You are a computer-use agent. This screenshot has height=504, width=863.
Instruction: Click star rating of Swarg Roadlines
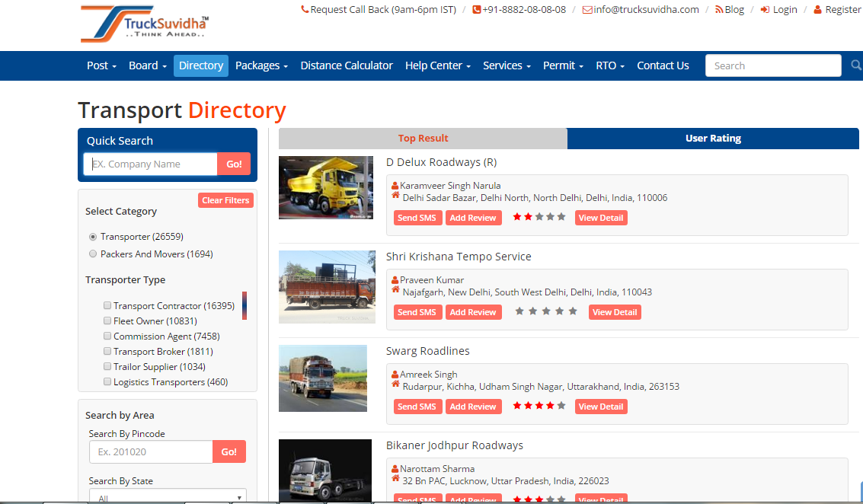coord(539,406)
